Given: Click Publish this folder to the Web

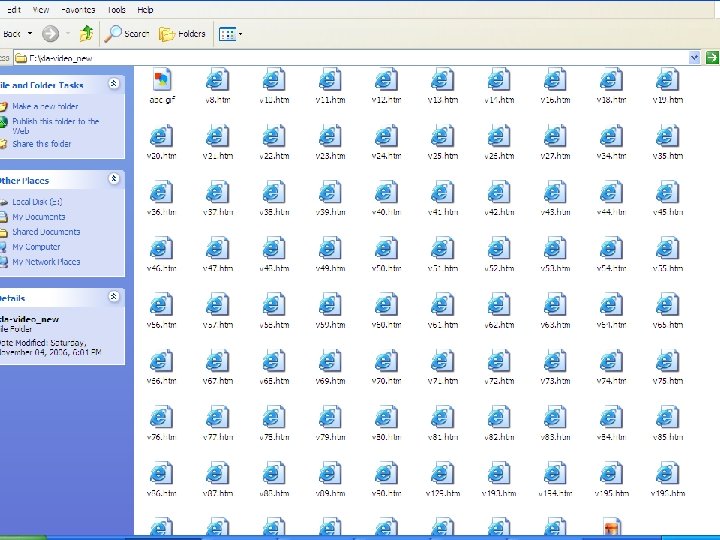Looking at the screenshot, I should [x=55, y=126].
